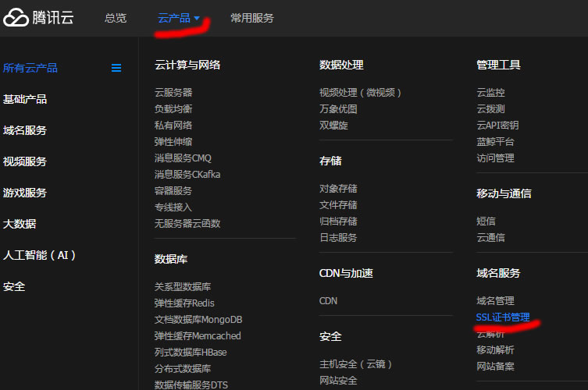The height and width of the screenshot is (390, 588).
Task: Select 大数据 category in sidebar
Action: (20, 224)
